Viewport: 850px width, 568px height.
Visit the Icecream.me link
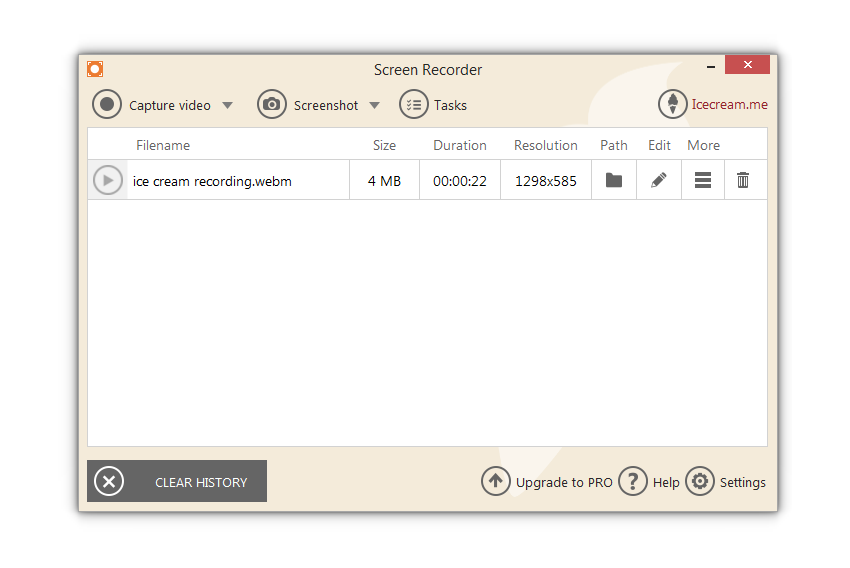pos(730,104)
